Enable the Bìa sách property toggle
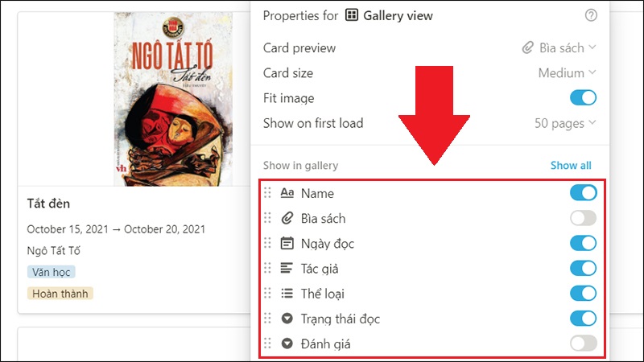The height and width of the screenshot is (362, 644). 583,218
